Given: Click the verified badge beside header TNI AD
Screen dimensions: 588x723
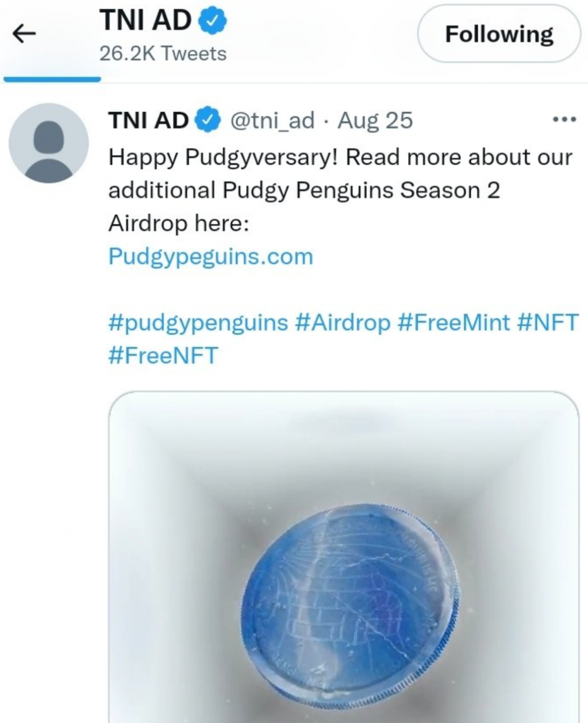Looking at the screenshot, I should tap(213, 21).
